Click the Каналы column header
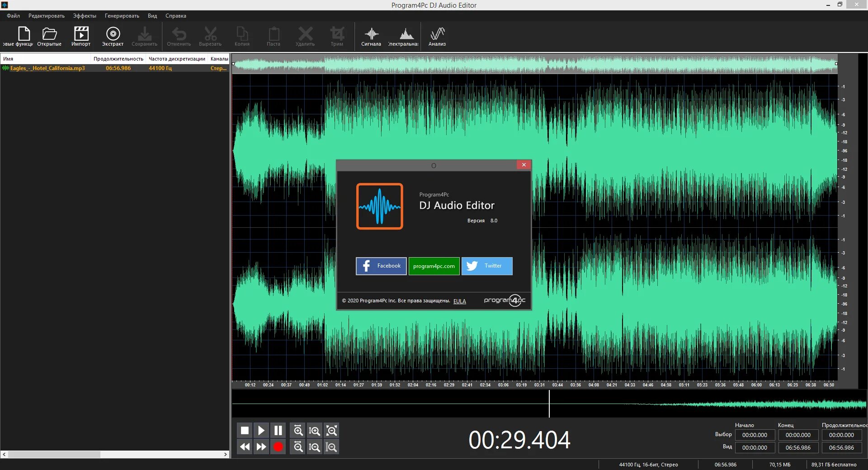 click(220, 59)
